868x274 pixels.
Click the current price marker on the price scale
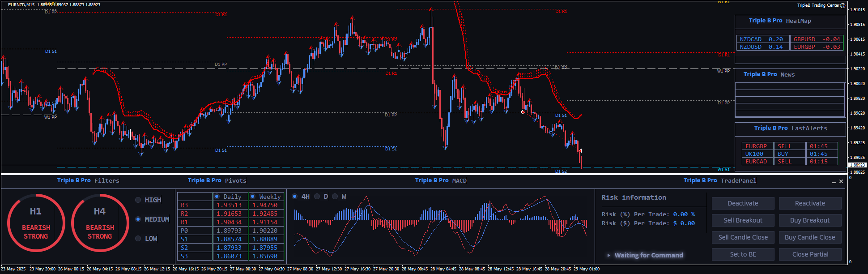(857, 165)
